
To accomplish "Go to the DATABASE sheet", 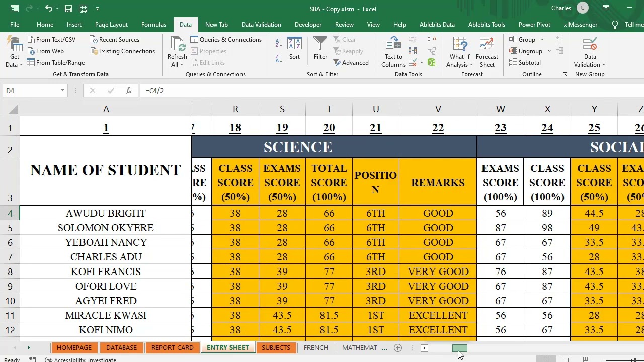I will coord(121,348).
